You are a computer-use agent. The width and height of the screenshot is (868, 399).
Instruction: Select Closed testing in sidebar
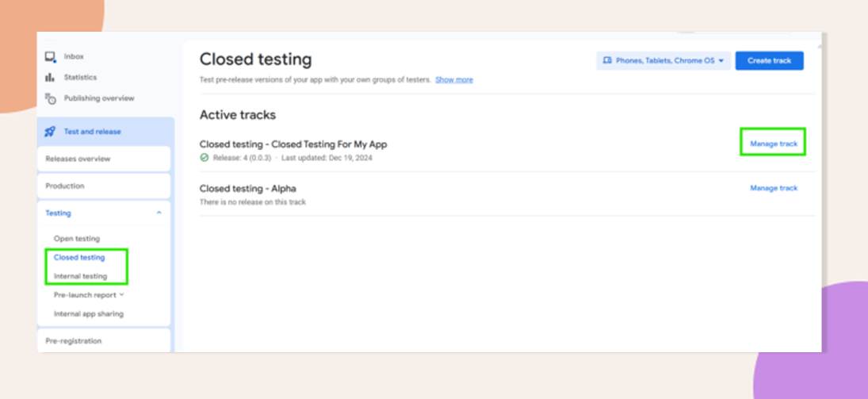[x=79, y=258]
